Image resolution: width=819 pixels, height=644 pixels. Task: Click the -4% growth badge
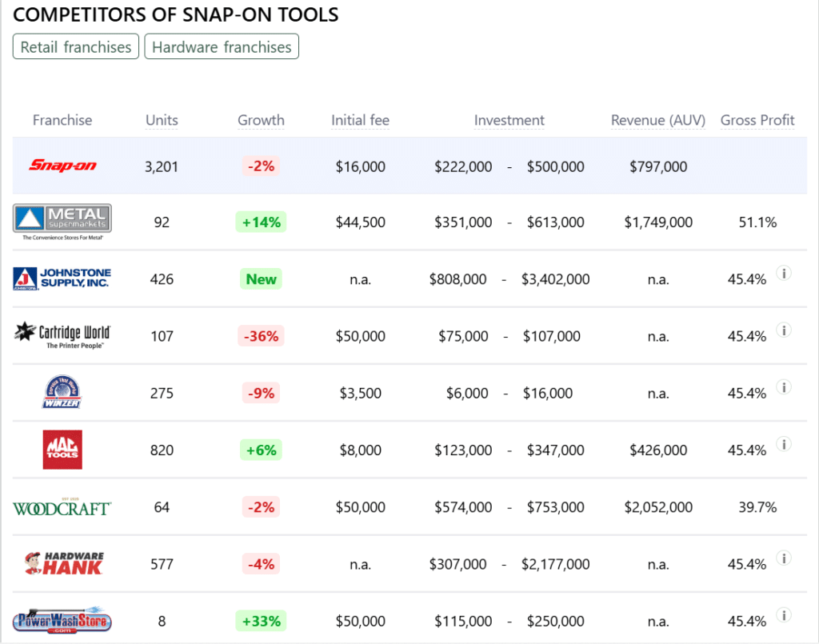(261, 563)
